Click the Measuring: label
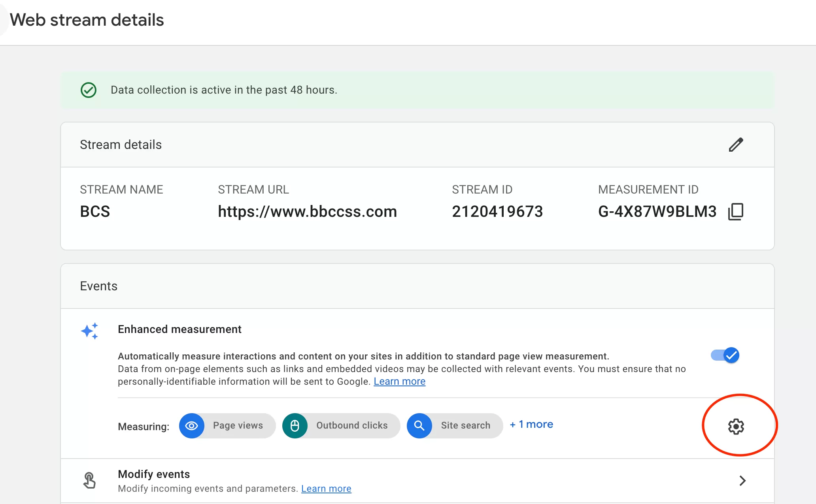This screenshot has height=504, width=816. click(144, 427)
